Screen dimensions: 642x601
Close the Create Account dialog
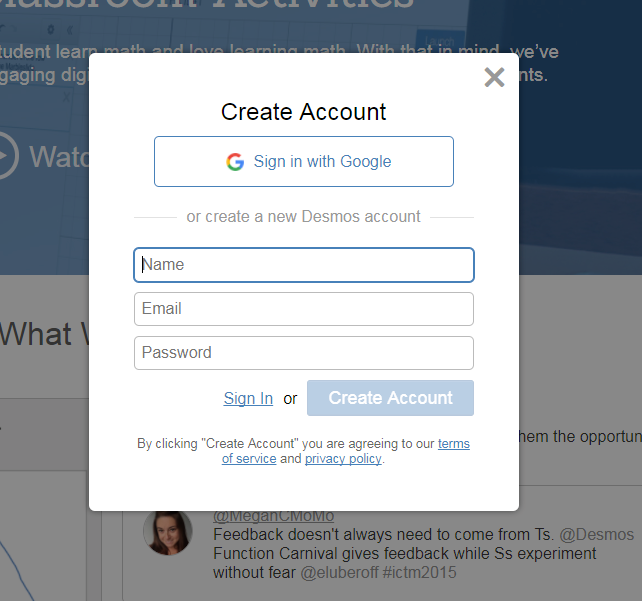[x=494, y=78]
